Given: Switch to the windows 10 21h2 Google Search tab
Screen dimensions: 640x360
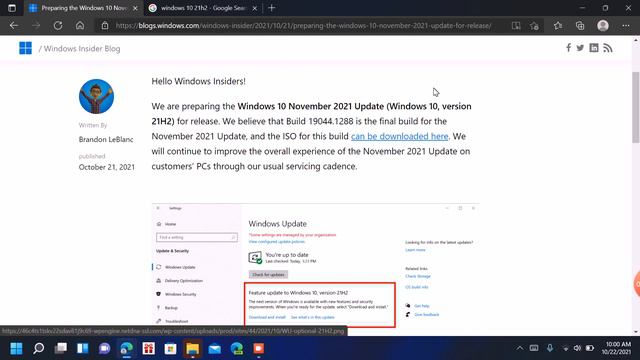Looking at the screenshot, I should coord(203,8).
